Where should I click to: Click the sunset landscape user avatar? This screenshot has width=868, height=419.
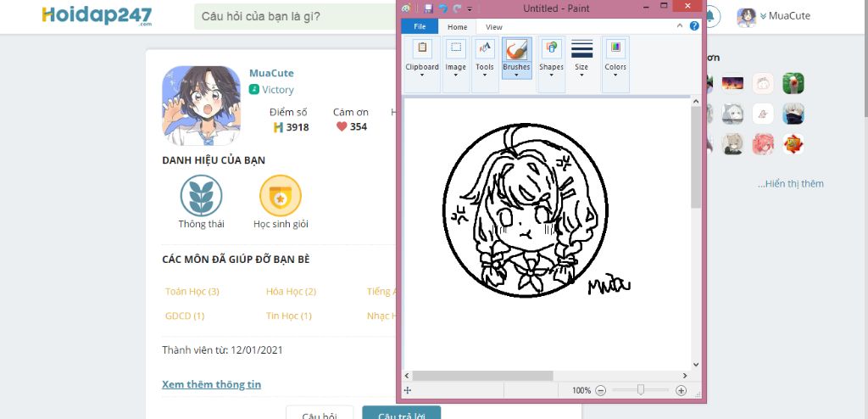[x=732, y=84]
